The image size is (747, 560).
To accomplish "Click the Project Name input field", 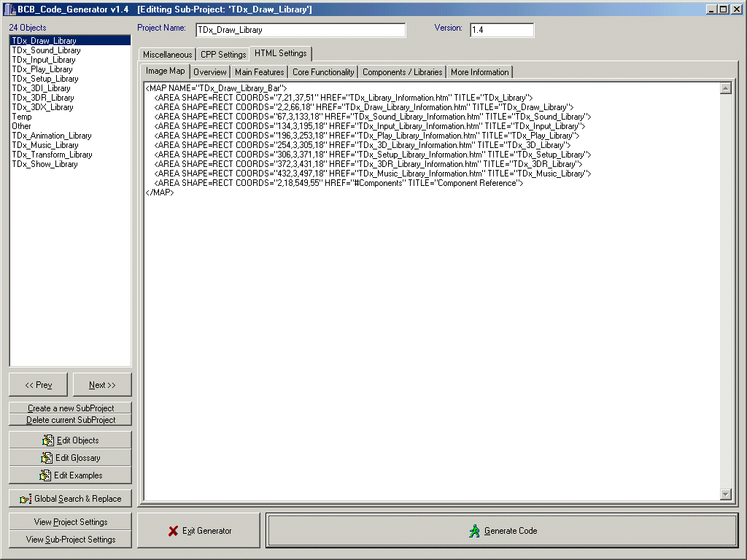I will [x=300, y=30].
